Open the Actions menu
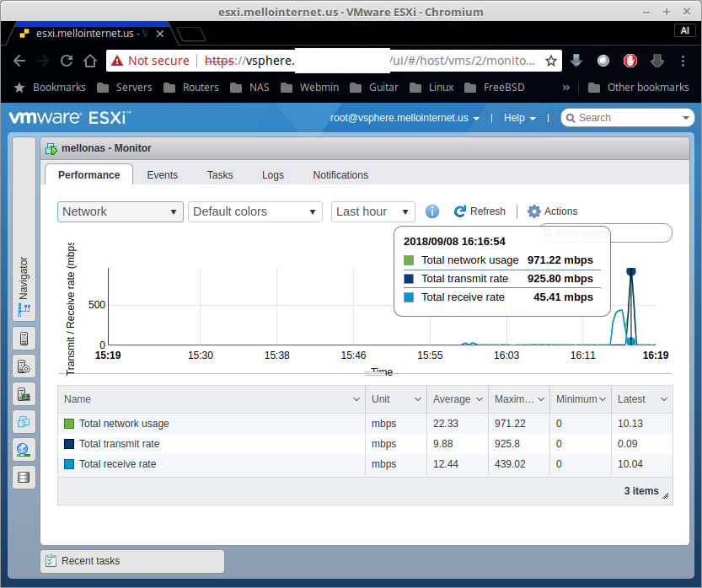 (553, 211)
